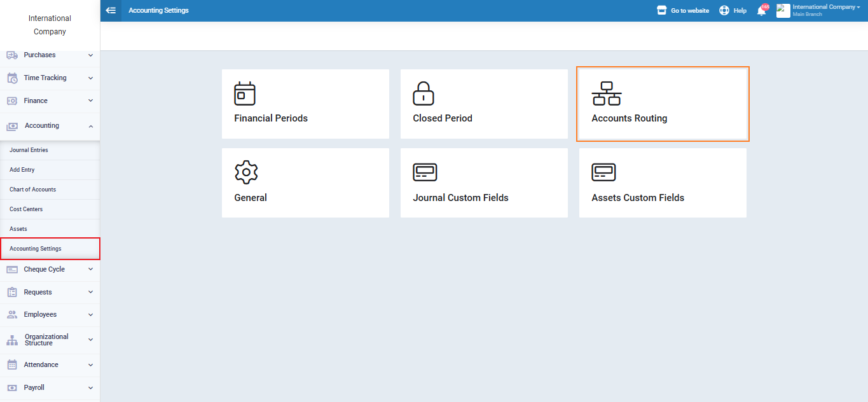The image size is (868, 402).
Task: Select Chart of Accounts menu item
Action: [33, 190]
